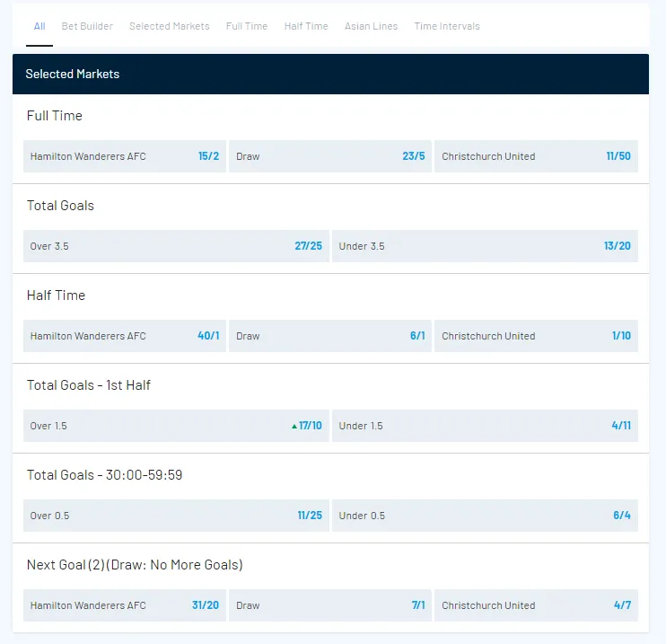Select Half Time Draw at 6/1

(329, 336)
